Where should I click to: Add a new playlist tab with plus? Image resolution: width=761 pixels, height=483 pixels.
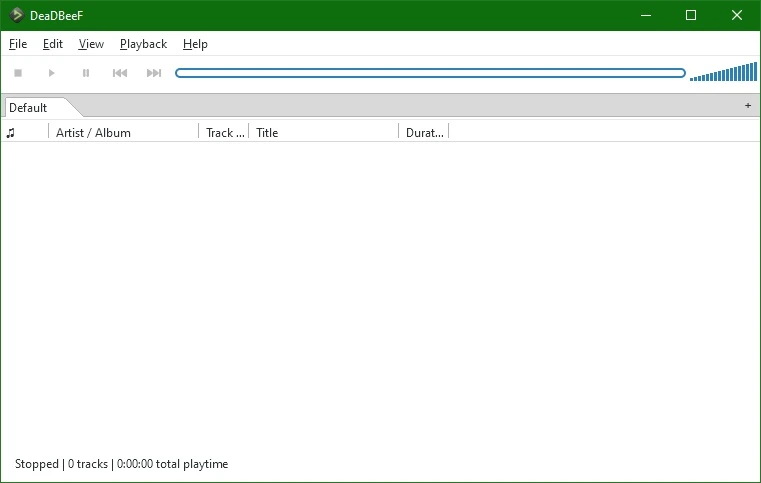(748, 105)
